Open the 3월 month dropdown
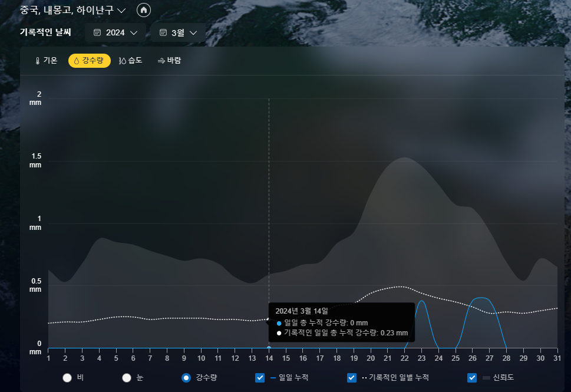The height and width of the screenshot is (392, 571). tap(193, 32)
